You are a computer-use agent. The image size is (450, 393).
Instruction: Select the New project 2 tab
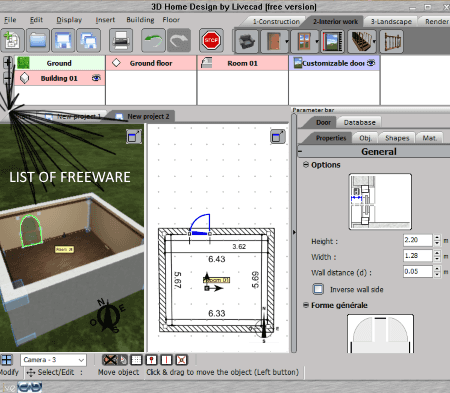[x=143, y=116]
